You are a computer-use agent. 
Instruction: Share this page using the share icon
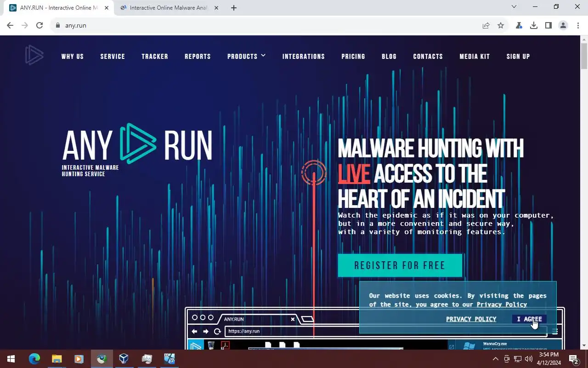(486, 25)
